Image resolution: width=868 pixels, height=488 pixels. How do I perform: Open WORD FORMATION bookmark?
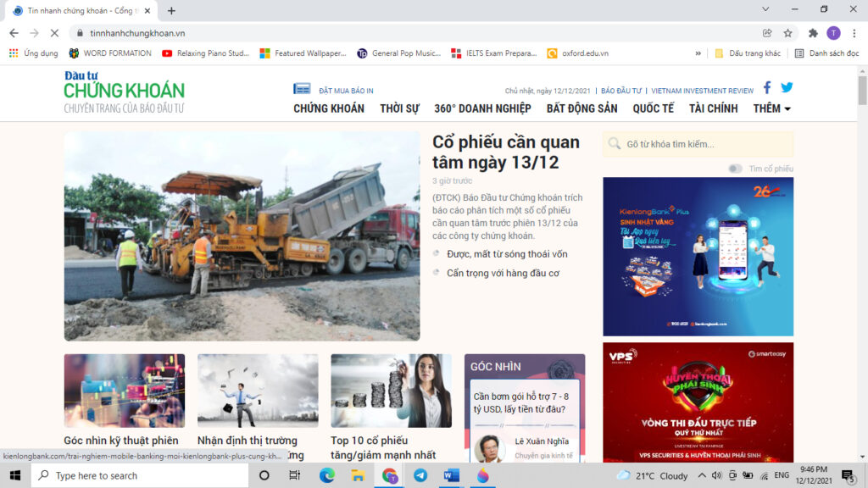click(109, 53)
